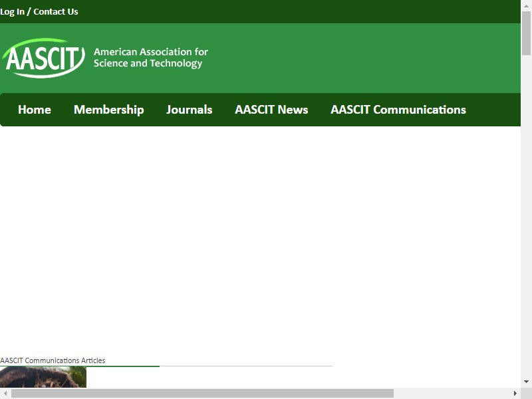
Task: Click the horizontal scrollbar right arrow
Action: (x=515, y=393)
